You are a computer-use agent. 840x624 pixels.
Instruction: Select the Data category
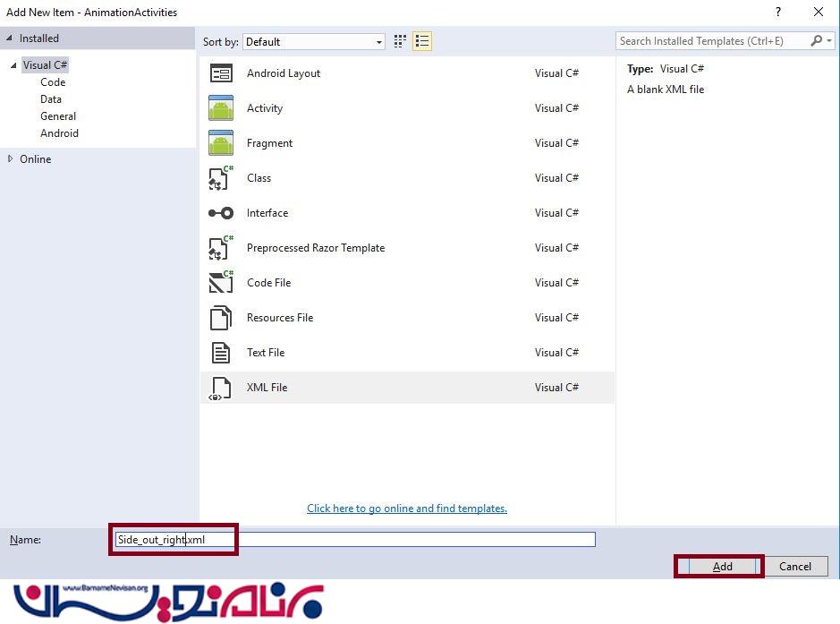(x=51, y=99)
